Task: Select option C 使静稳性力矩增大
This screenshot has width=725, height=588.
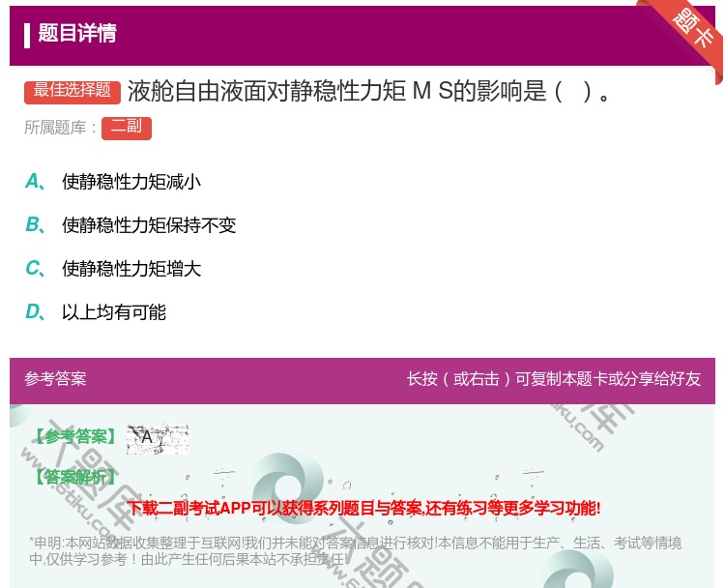Action: 113,268
